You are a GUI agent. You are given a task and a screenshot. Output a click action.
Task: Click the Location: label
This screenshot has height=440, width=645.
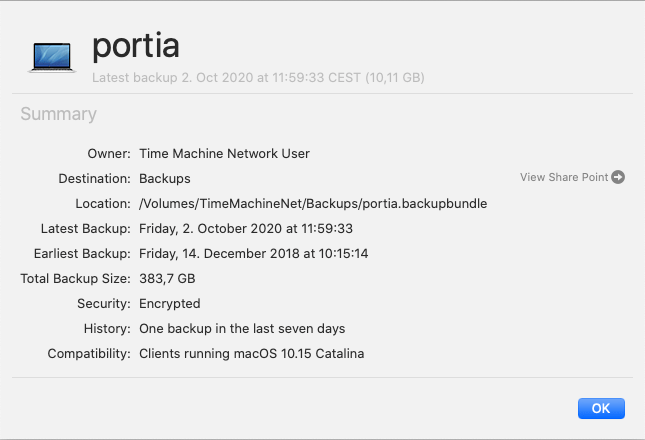(x=103, y=204)
